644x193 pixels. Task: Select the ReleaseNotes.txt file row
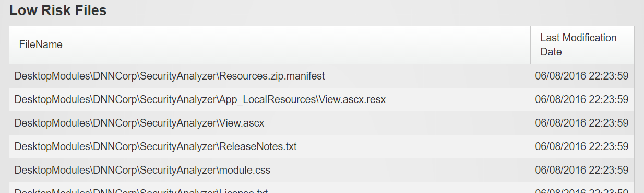pos(321,146)
